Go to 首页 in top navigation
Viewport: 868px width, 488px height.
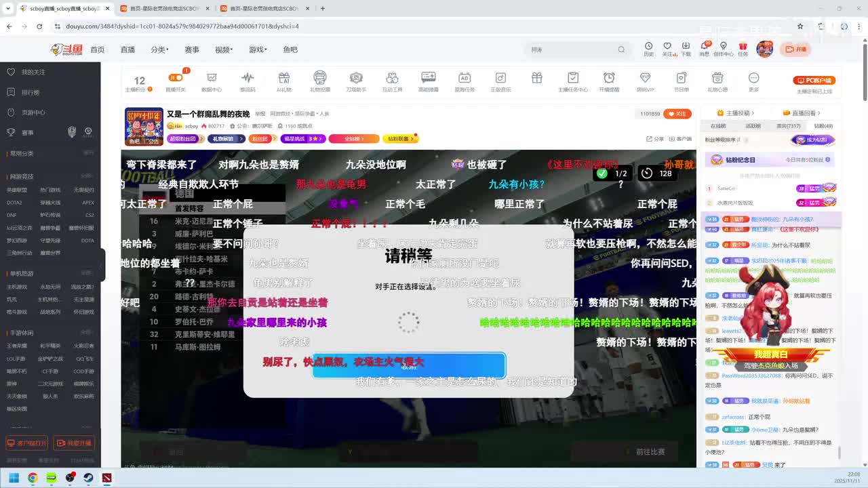98,49
